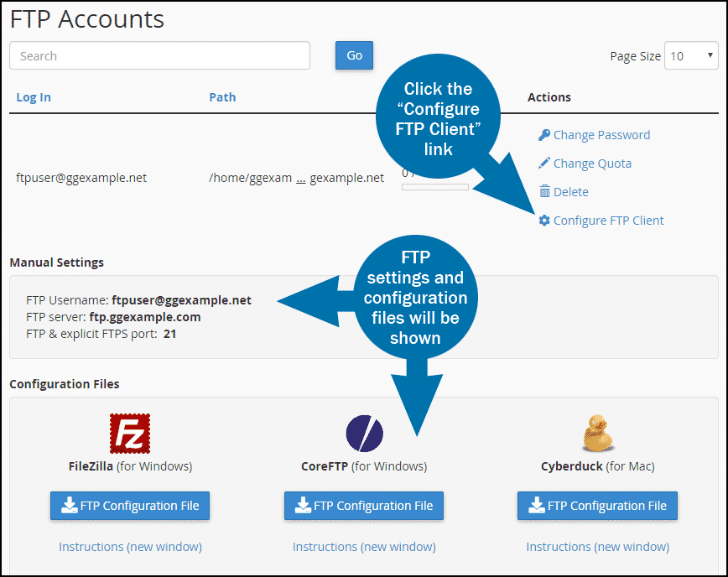Expand the truncated path ellipsis link

[300, 179]
